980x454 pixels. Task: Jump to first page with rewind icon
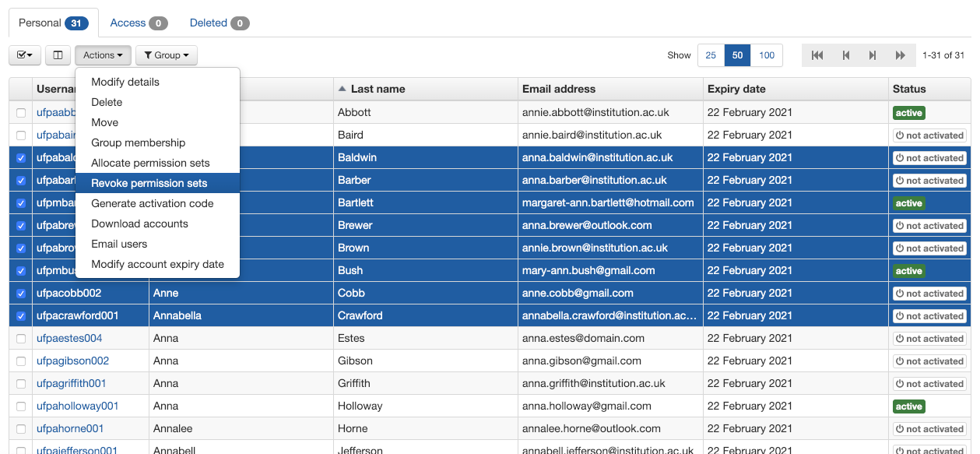pos(817,55)
